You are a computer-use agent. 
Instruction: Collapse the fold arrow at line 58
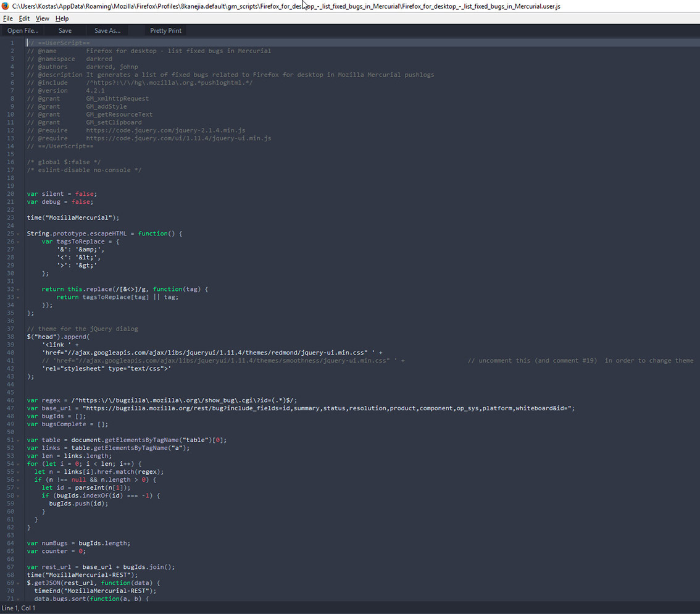tap(18, 496)
